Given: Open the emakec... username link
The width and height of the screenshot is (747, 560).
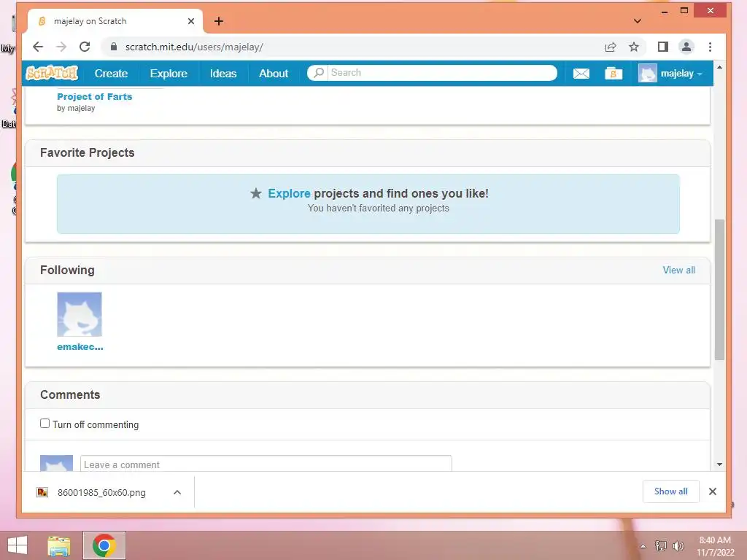Looking at the screenshot, I should (80, 346).
